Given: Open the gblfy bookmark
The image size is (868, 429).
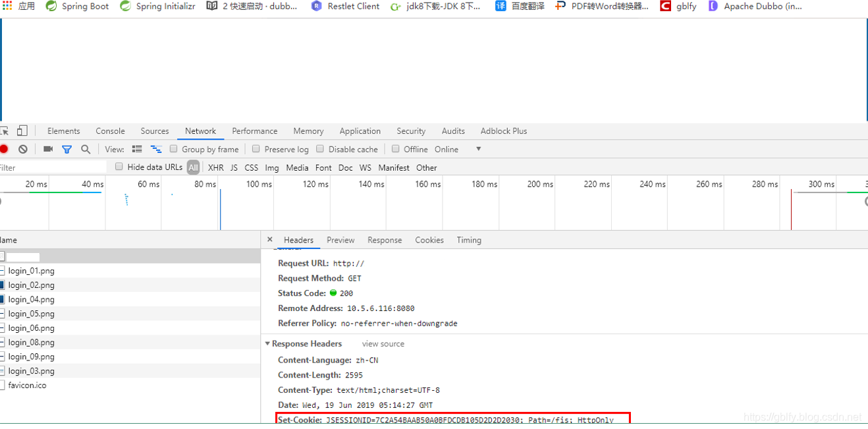Looking at the screenshot, I should (678, 6).
